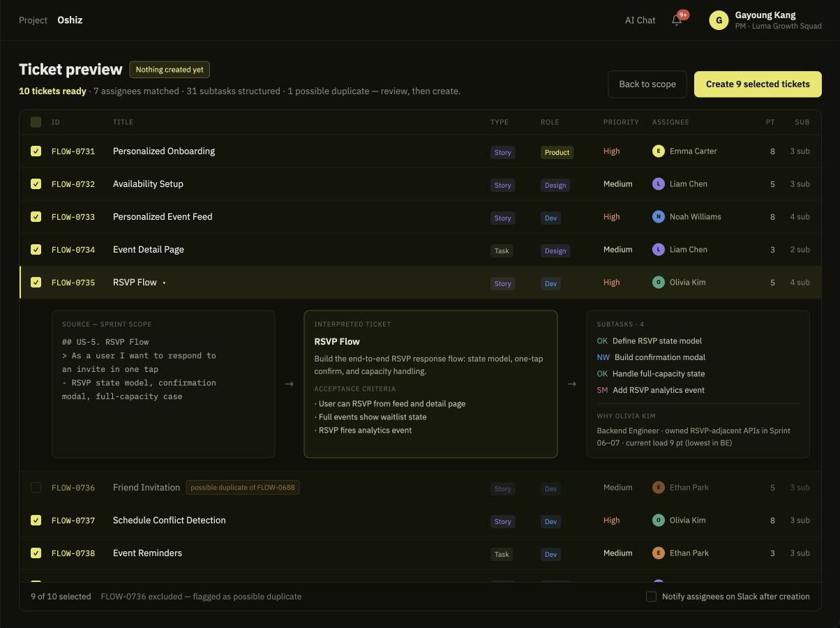Image resolution: width=840 pixels, height=628 pixels.
Task: Uncheck the FLOW-0731 ticket checkbox
Action: pyautogui.click(x=36, y=151)
